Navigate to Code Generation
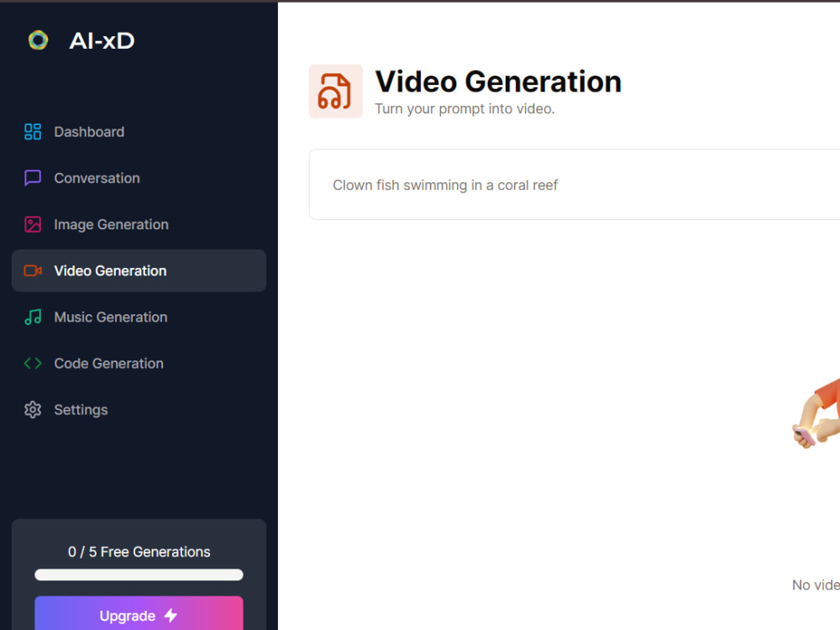 pos(139,363)
